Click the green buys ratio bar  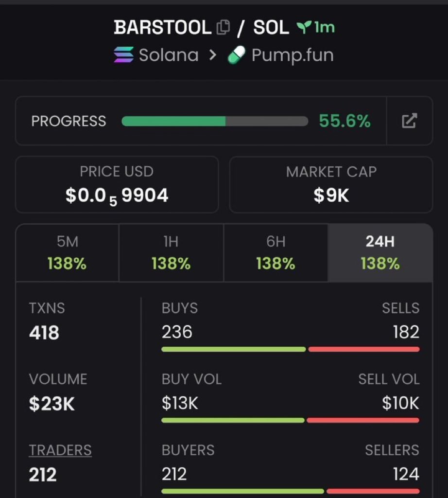point(234,349)
